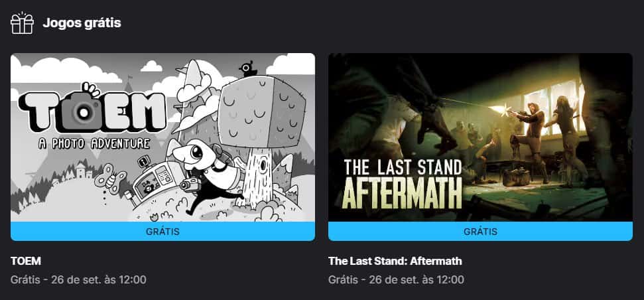Click the cube-shaped treetop in TOEM artwork
644x300 pixels.
tap(262, 112)
